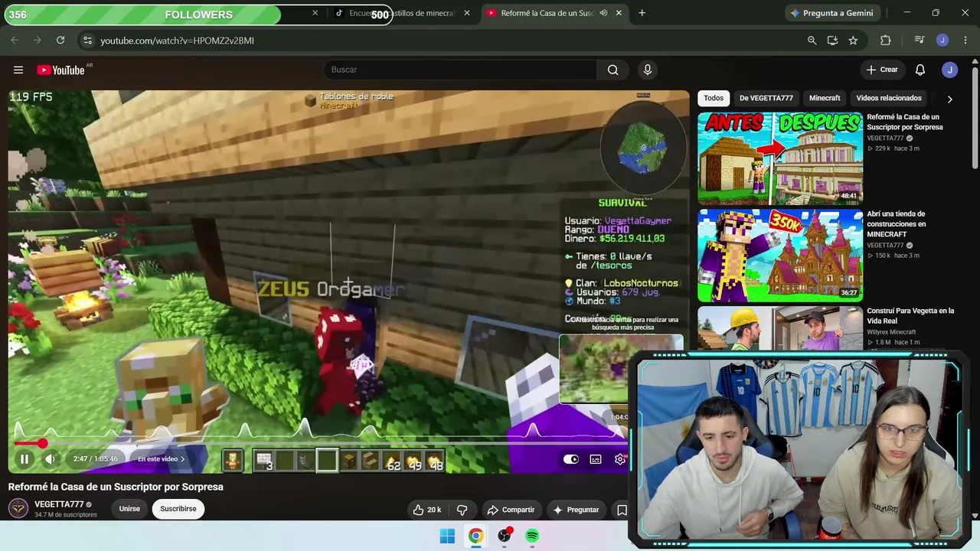Mute the video volume
The image size is (980, 551).
(x=50, y=459)
